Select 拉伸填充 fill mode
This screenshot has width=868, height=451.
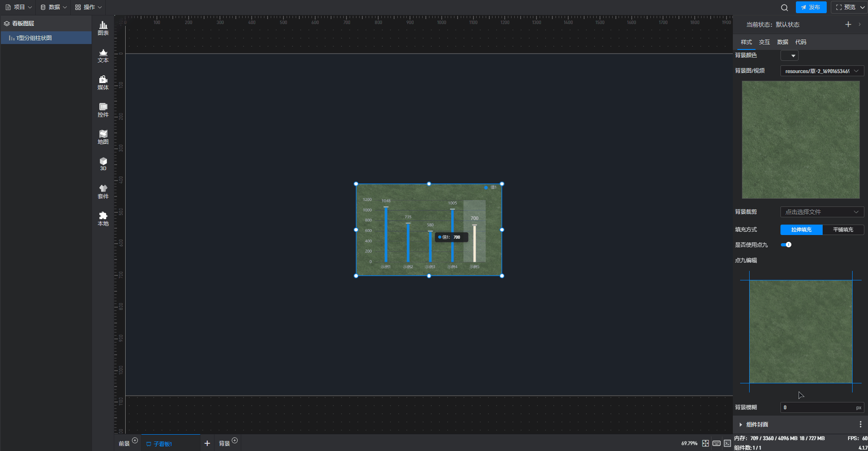coord(801,230)
